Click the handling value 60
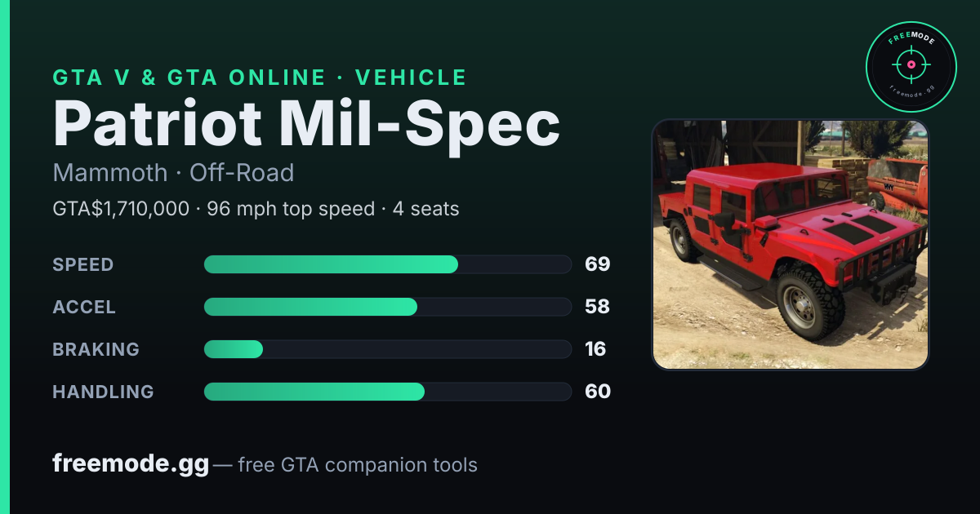Viewport: 980px width, 514px height. 598,392
